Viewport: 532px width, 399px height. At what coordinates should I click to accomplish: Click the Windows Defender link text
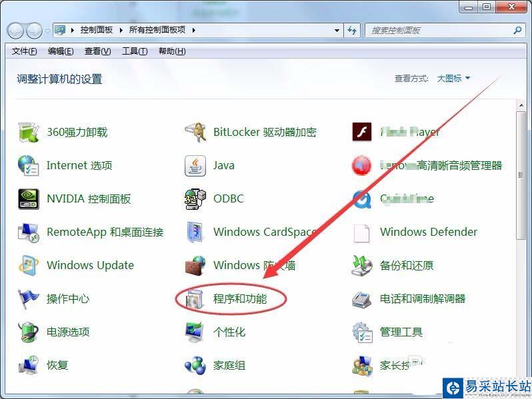click(429, 232)
